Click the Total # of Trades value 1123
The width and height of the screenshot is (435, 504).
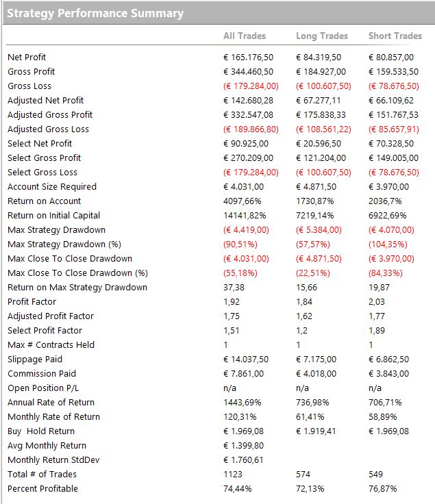click(233, 475)
